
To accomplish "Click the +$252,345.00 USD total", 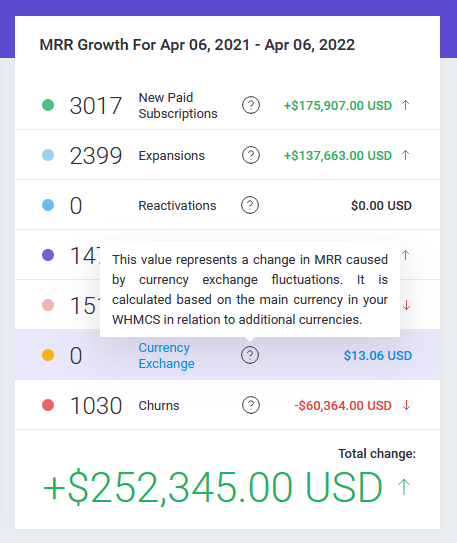I will click(x=213, y=487).
